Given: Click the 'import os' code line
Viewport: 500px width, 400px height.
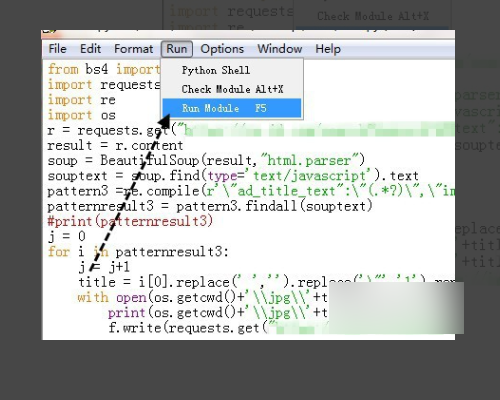Looking at the screenshot, I should tap(82, 115).
